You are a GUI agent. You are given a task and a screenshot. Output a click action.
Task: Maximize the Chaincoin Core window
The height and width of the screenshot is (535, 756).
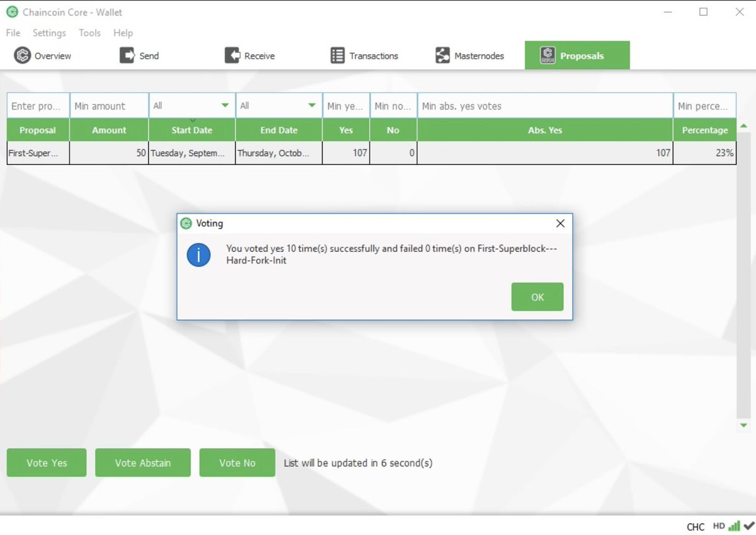coord(703,12)
